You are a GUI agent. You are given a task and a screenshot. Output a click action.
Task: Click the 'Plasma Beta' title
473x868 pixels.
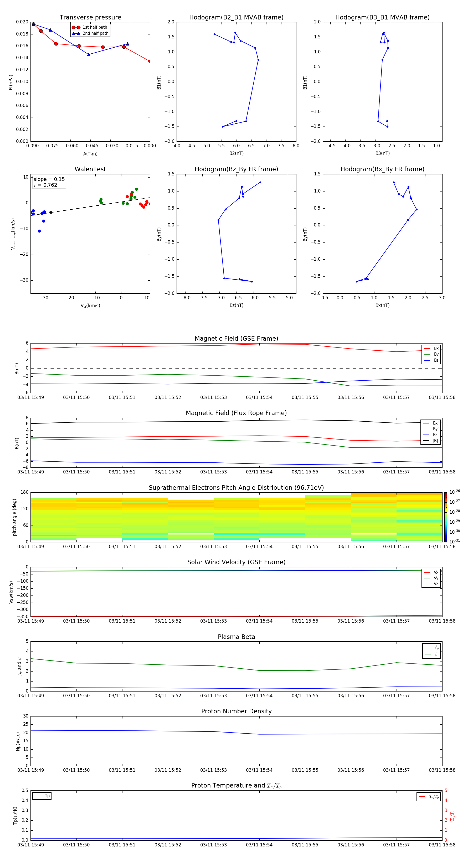[x=236, y=637]
